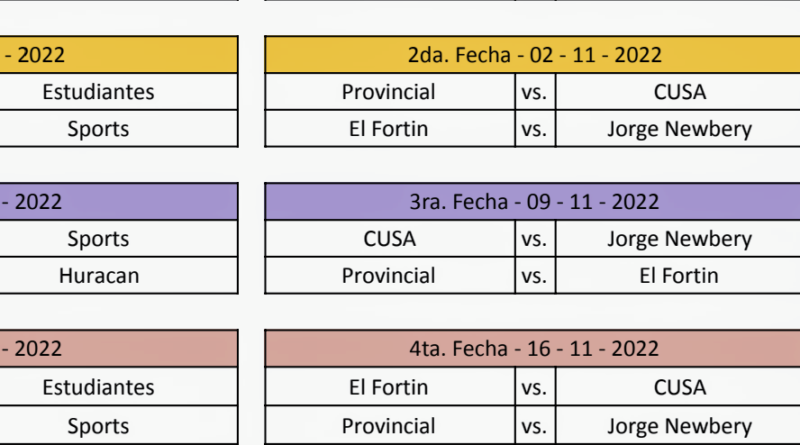Image resolution: width=800 pixels, height=445 pixels.
Task: Select Estudiantes under the yellow header
Action: (x=98, y=92)
